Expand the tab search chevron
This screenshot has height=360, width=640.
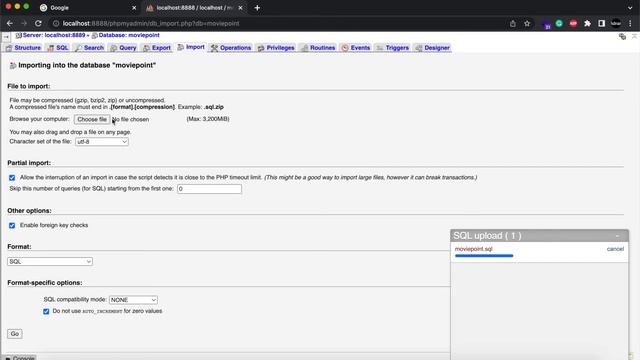pyautogui.click(x=630, y=8)
